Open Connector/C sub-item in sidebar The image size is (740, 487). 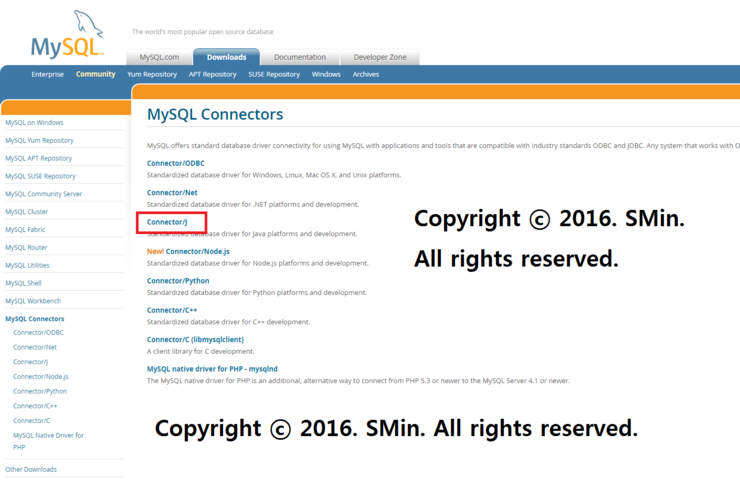tap(31, 420)
